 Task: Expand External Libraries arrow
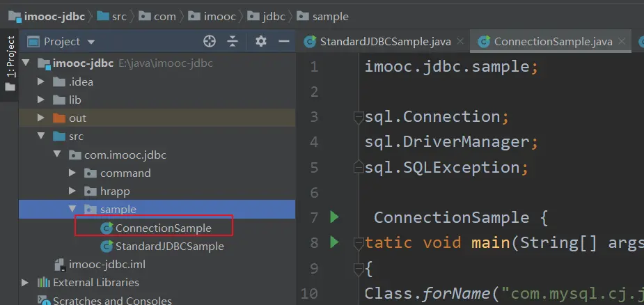pyautogui.click(x=24, y=283)
